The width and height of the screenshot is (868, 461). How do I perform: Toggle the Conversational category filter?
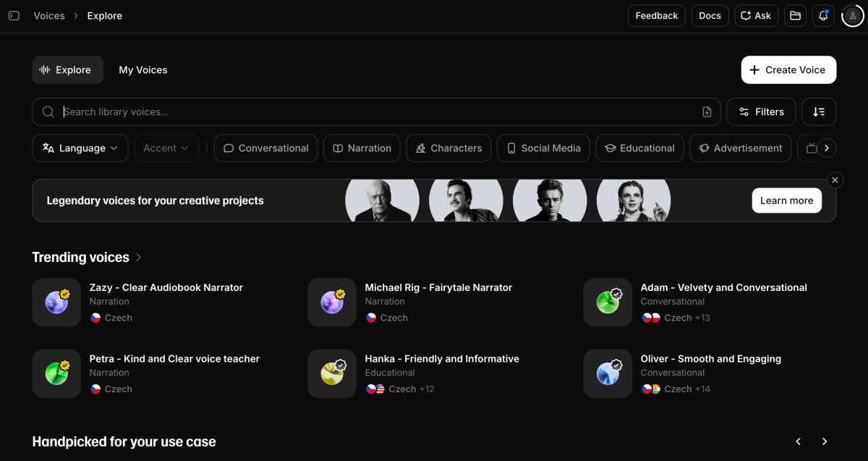tap(265, 148)
